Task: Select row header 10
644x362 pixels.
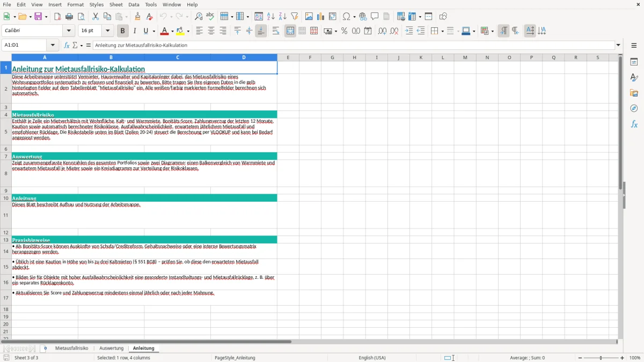Action: (6, 198)
